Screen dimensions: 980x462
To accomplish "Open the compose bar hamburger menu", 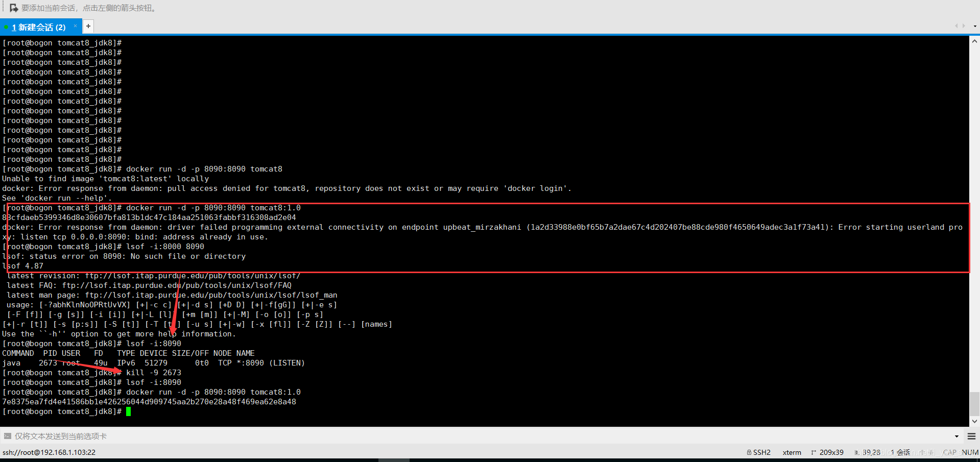I will [x=971, y=436].
